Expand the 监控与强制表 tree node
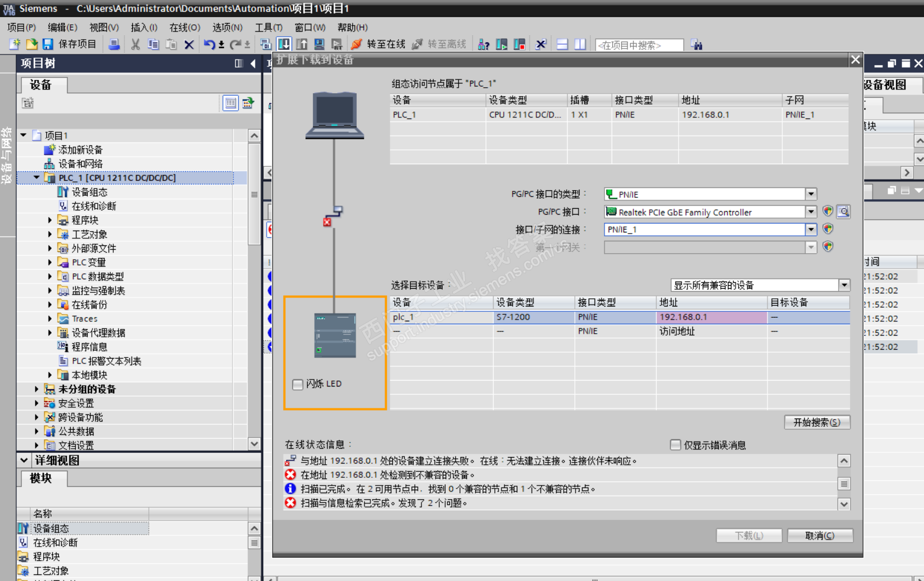The image size is (924, 581). tap(50, 290)
